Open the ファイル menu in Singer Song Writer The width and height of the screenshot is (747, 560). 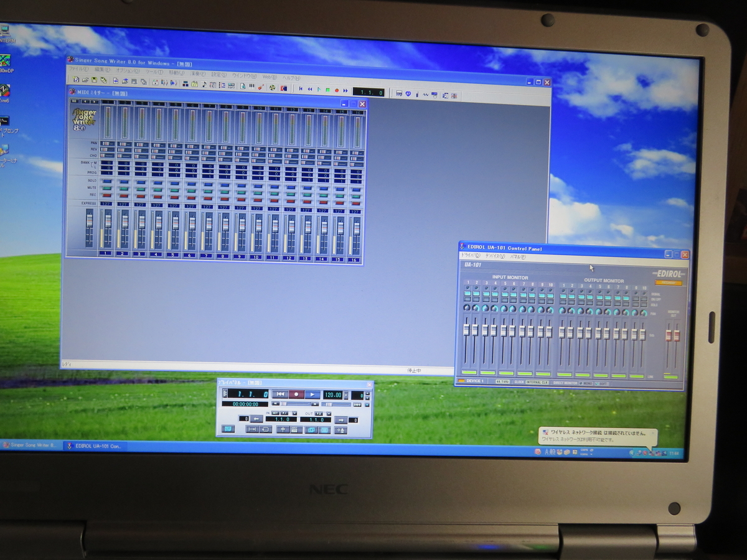click(x=79, y=69)
